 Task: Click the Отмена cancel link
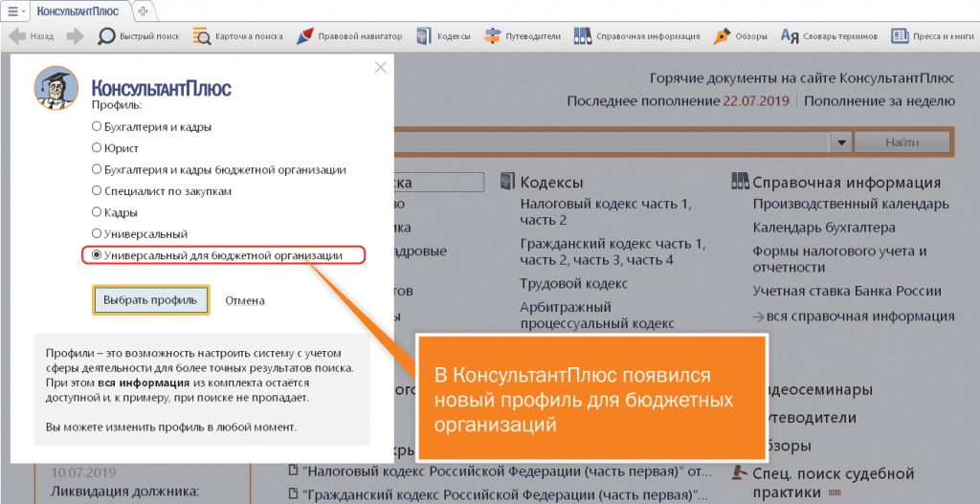click(245, 300)
